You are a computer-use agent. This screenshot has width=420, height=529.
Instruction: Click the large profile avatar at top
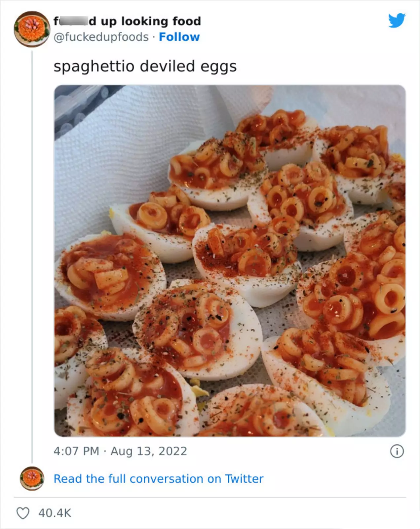coord(32,29)
